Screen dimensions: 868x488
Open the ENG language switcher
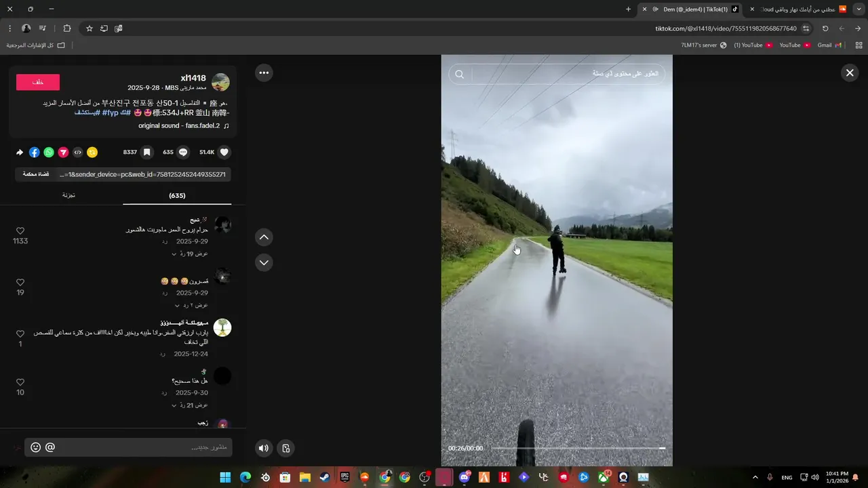[x=787, y=478]
